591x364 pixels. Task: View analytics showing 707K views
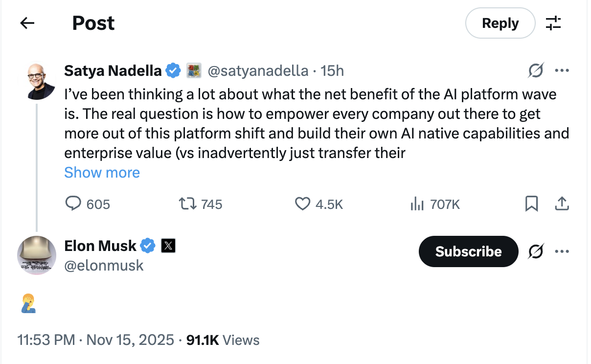click(417, 204)
